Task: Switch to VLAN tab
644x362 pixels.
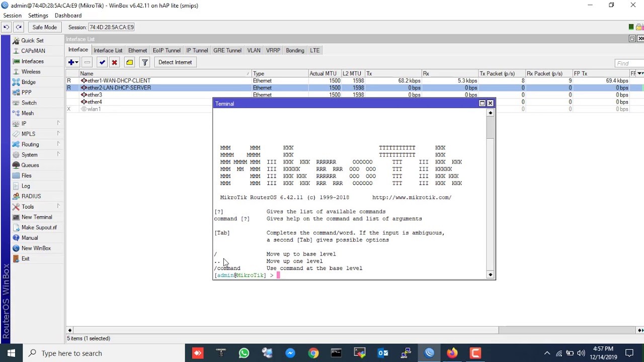Action: click(x=254, y=50)
